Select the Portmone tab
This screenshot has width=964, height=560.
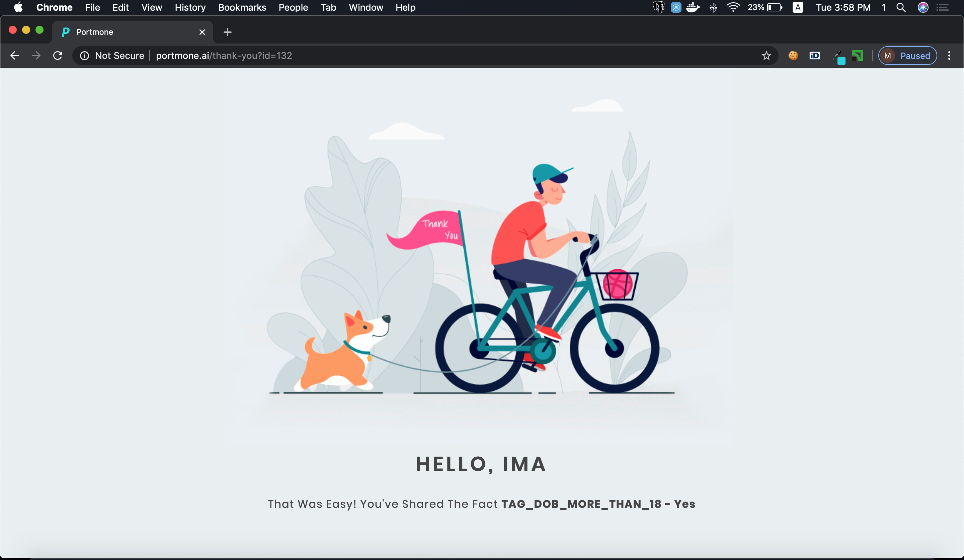tap(132, 32)
